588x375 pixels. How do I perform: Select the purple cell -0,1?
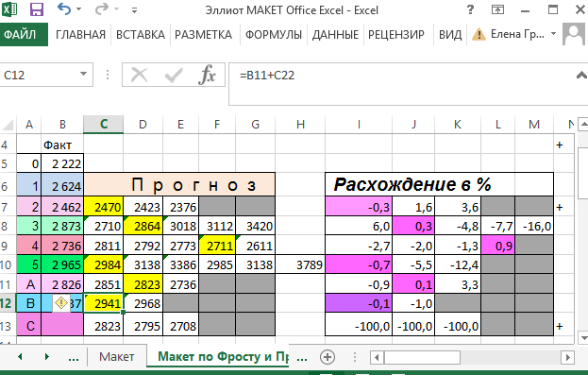point(359,303)
